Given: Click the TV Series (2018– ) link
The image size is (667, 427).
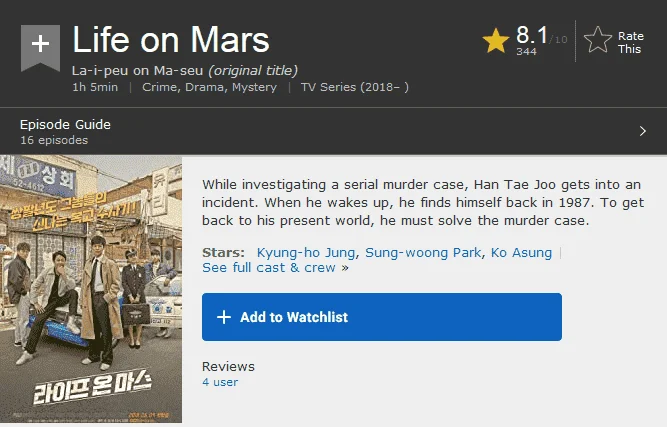Looking at the screenshot, I should coord(355,87).
